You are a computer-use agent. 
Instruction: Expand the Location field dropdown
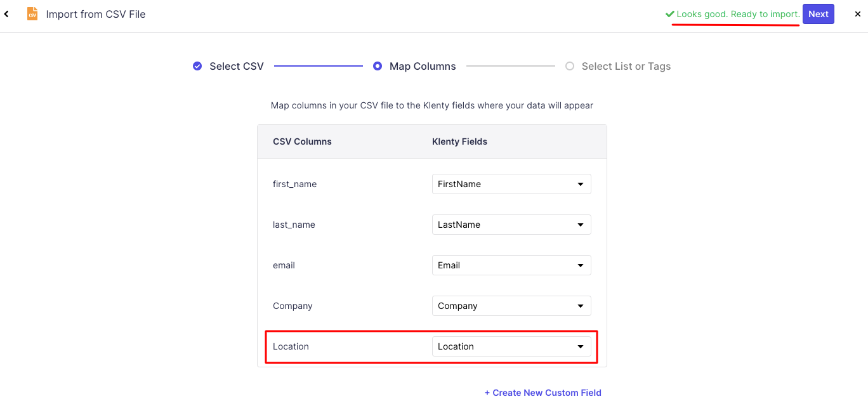(511, 346)
